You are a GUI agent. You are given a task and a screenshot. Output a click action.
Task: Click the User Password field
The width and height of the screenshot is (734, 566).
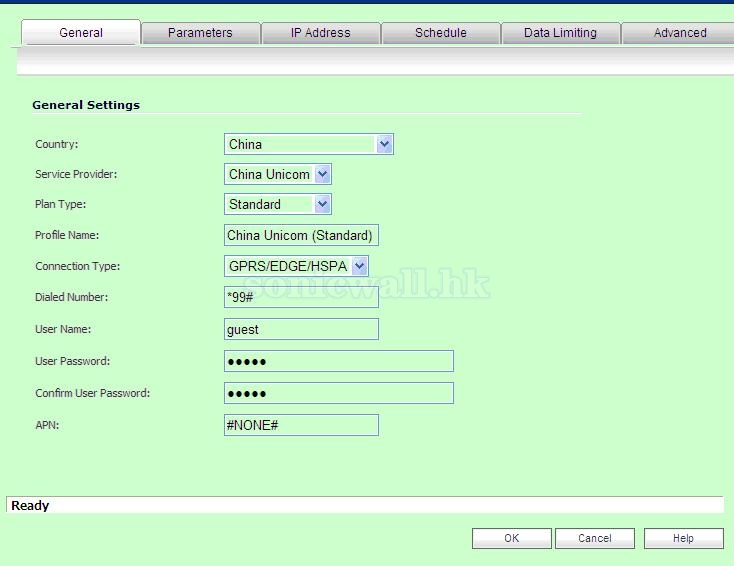(x=339, y=361)
